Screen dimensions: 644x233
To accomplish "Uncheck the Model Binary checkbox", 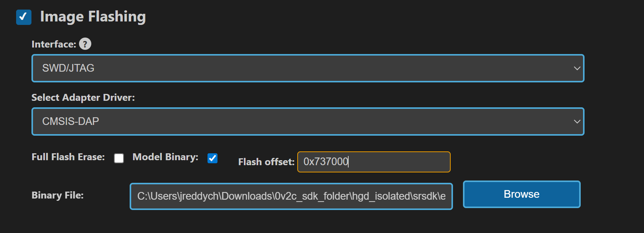I will (x=212, y=158).
